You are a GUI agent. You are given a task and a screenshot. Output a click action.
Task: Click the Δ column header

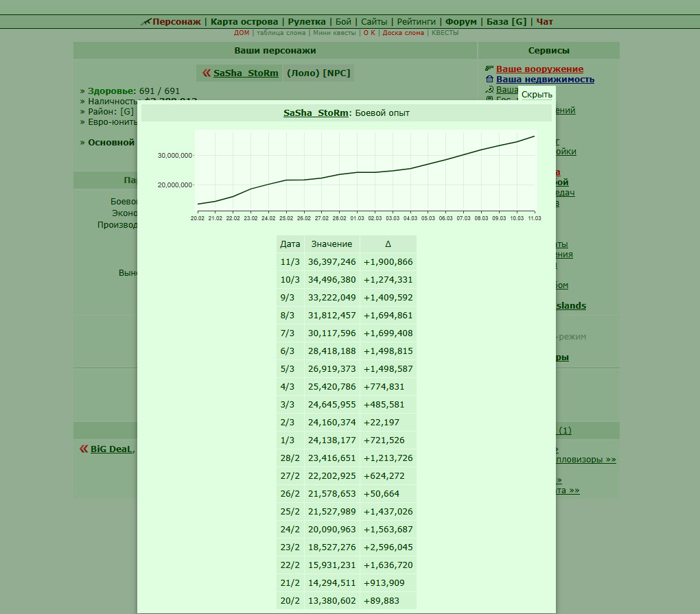click(388, 244)
